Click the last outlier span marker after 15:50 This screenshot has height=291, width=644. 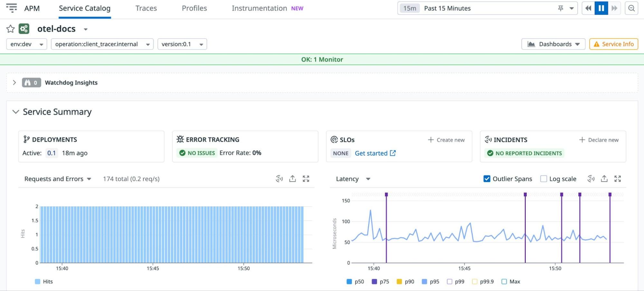[610, 194]
